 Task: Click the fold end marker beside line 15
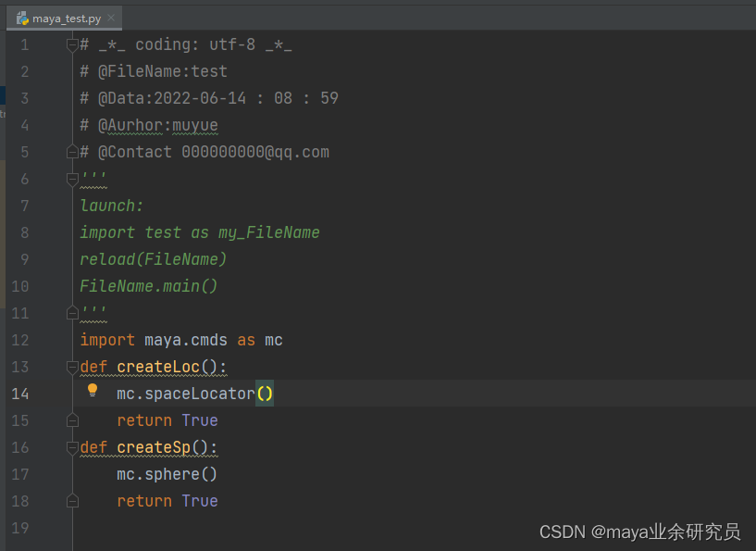click(x=72, y=420)
